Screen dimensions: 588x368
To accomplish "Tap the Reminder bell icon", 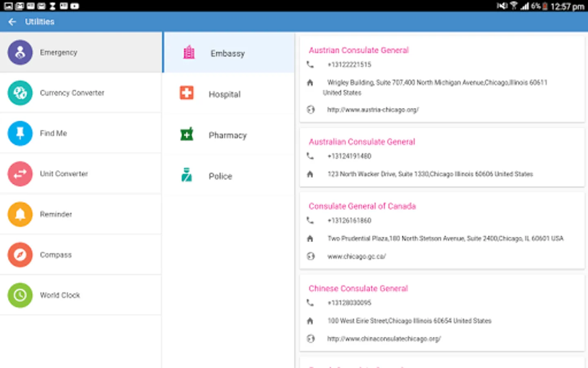I will [x=20, y=214].
